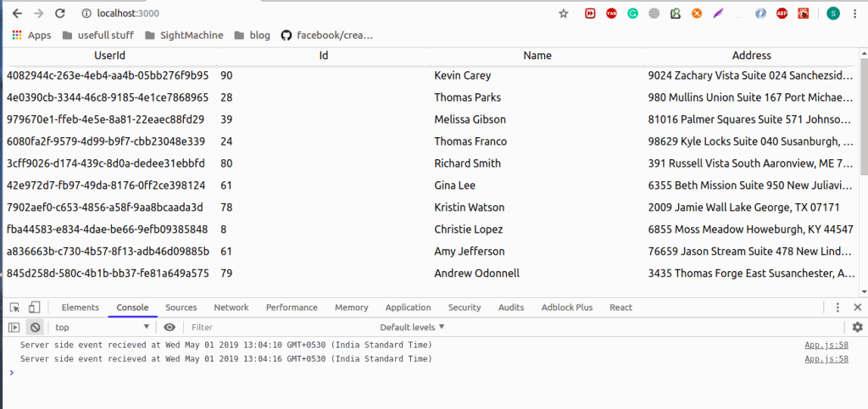Open the facebook/crea… GitHub bookmark
Image resolution: width=868 pixels, height=409 pixels.
coord(326,36)
